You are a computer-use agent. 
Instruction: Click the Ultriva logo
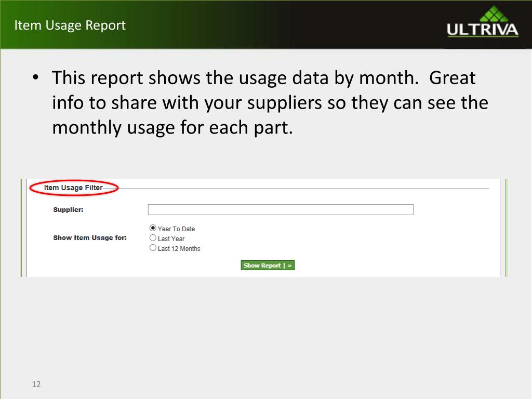tap(483, 22)
